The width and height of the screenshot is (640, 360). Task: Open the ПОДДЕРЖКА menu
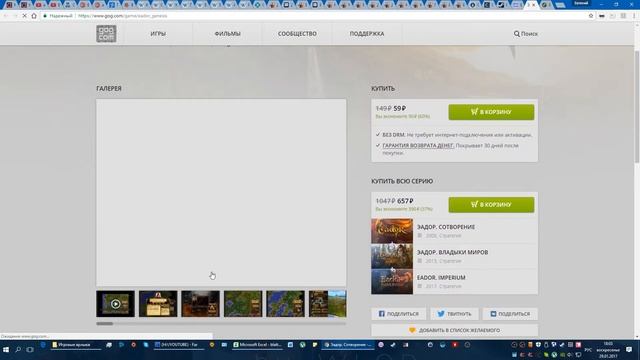[367, 34]
